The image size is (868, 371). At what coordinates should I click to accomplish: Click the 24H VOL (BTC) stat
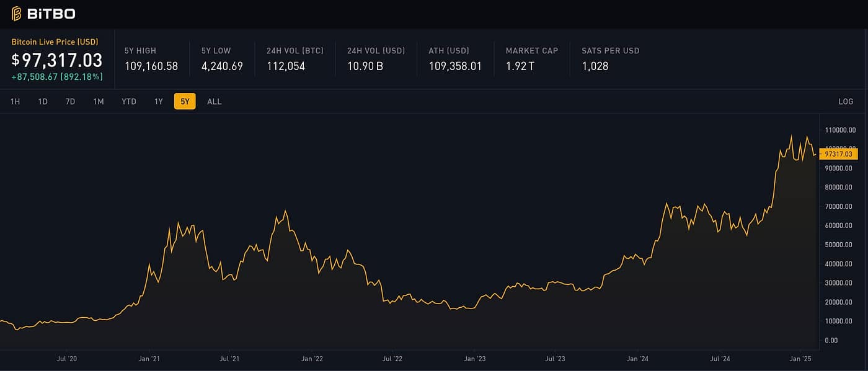click(294, 59)
